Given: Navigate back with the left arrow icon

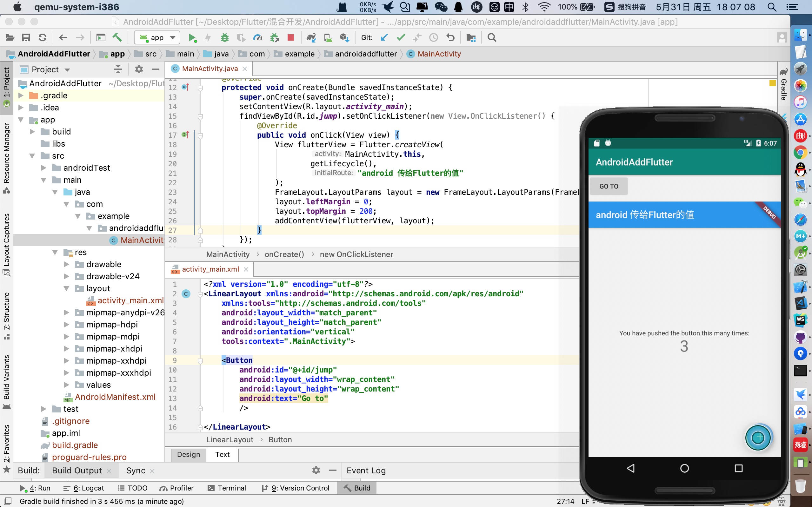Looking at the screenshot, I should tap(63, 37).
